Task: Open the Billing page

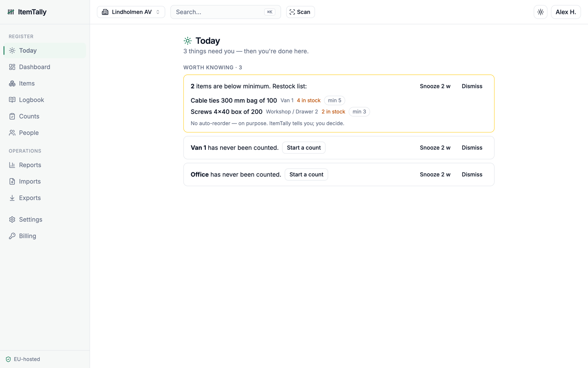Action: [45, 236]
